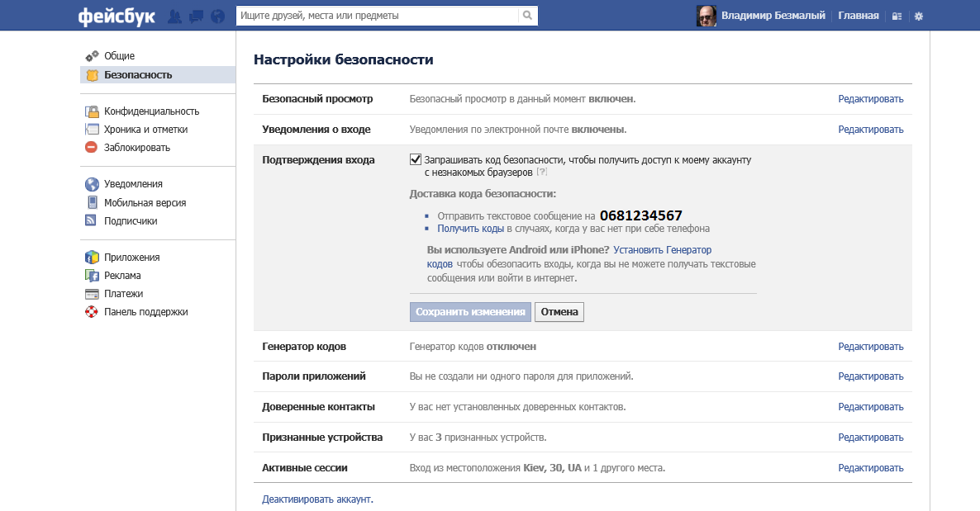
Task: Click Деактивировать аккаунт link
Action: coord(317,499)
